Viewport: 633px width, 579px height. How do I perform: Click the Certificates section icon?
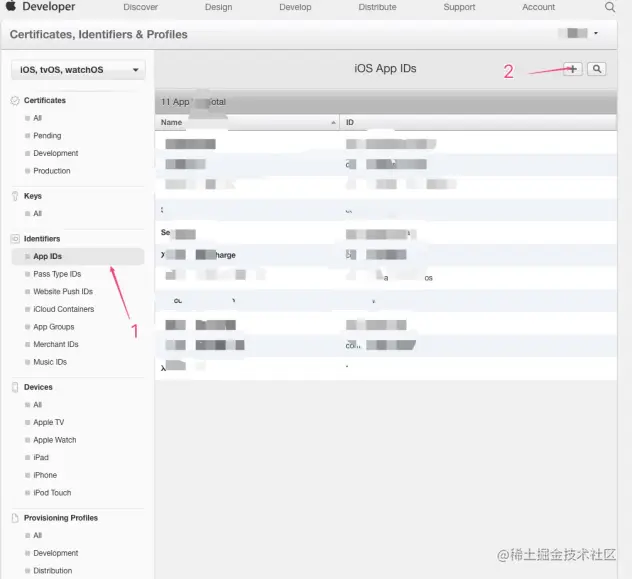(15, 101)
